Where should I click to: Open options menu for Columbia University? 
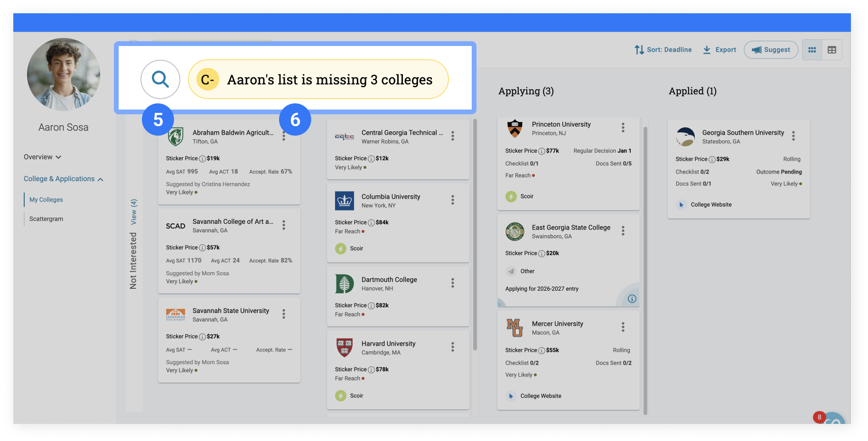453,200
